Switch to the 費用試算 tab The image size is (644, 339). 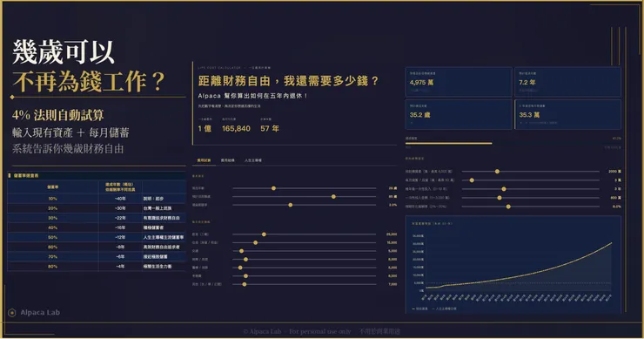tap(204, 160)
